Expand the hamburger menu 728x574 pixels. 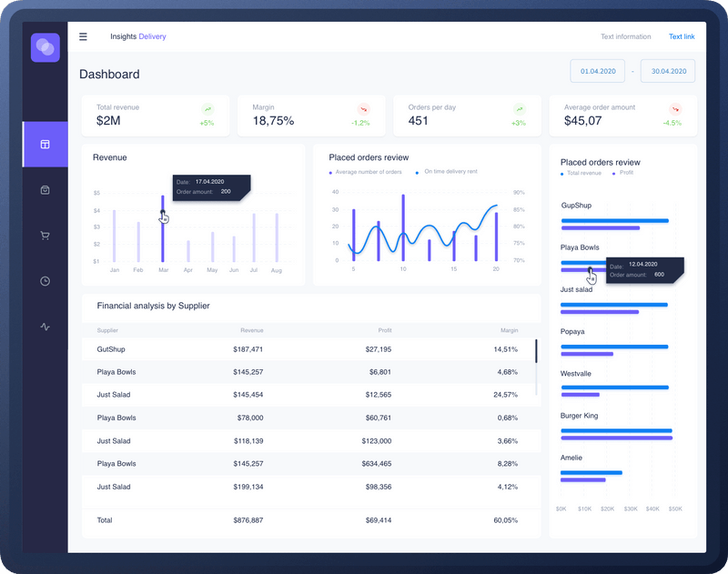[83, 35]
